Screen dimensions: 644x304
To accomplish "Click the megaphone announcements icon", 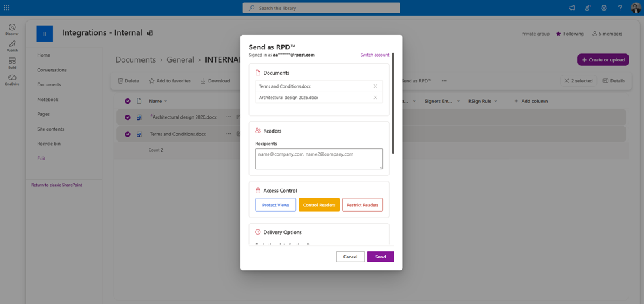I will coord(571,8).
